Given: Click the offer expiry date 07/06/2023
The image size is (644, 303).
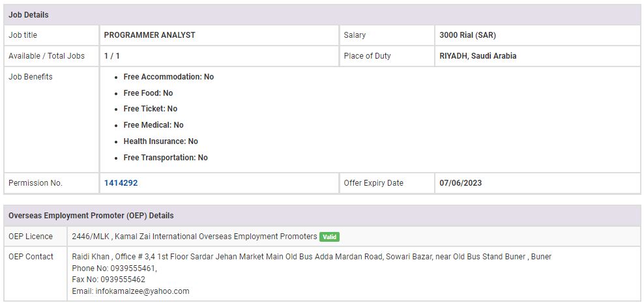Looking at the screenshot, I should tap(460, 183).
